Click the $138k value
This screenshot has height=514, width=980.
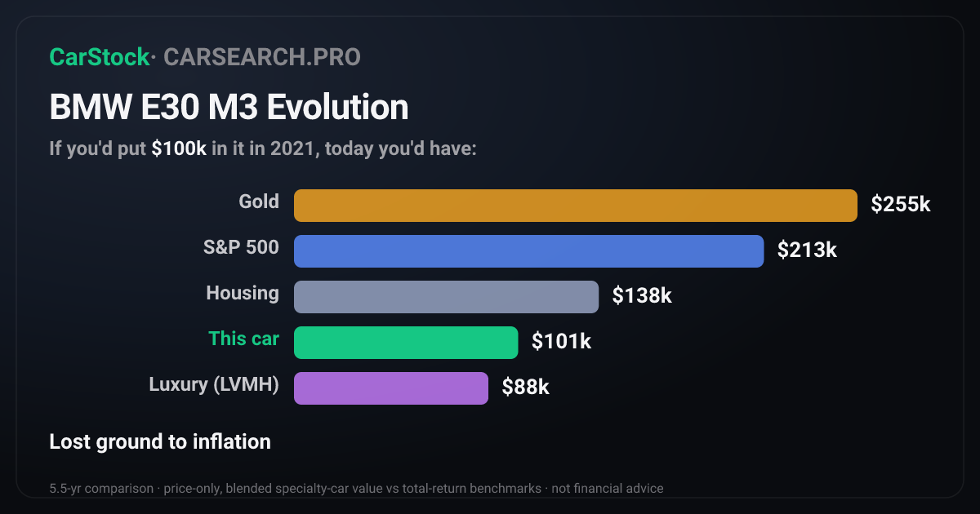[x=642, y=296]
